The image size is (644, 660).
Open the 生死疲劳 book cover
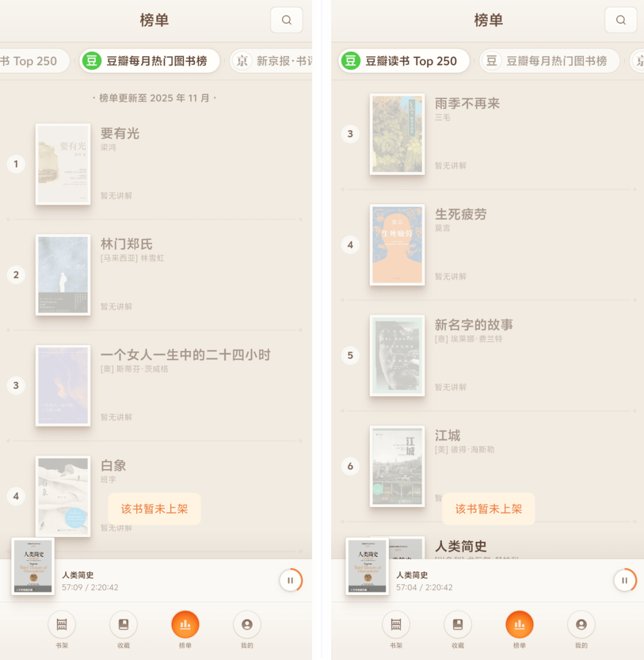tap(397, 244)
